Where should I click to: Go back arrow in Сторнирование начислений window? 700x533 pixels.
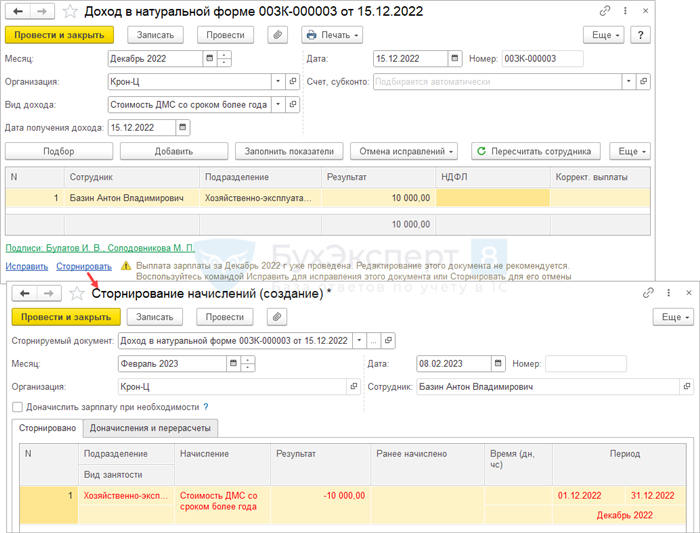25,294
